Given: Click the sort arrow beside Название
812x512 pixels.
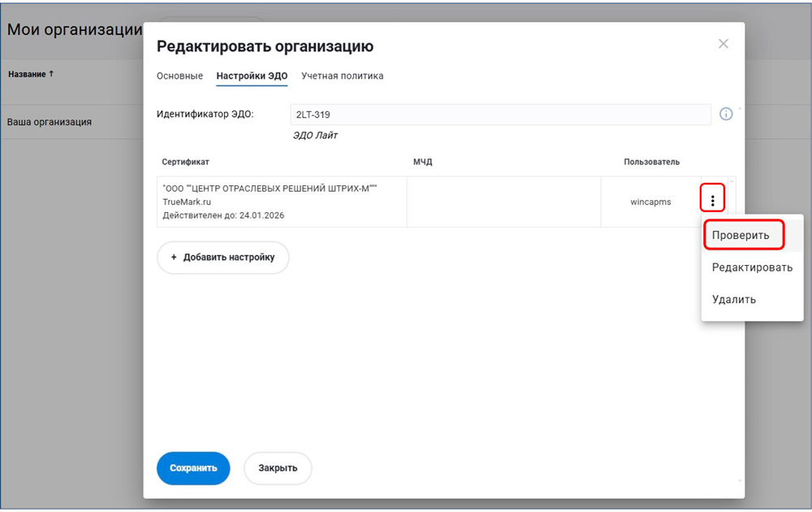Looking at the screenshot, I should tap(51, 74).
